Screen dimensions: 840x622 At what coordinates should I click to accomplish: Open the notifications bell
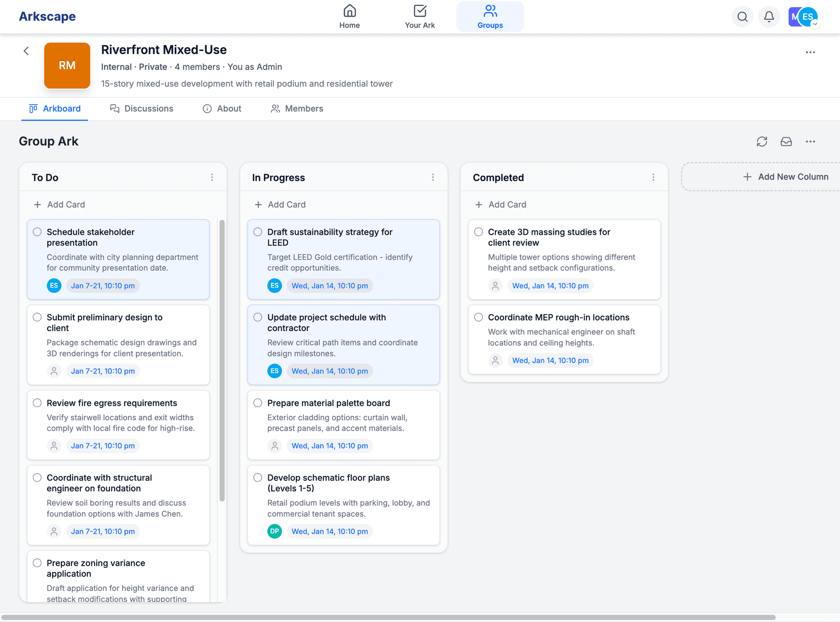[769, 17]
